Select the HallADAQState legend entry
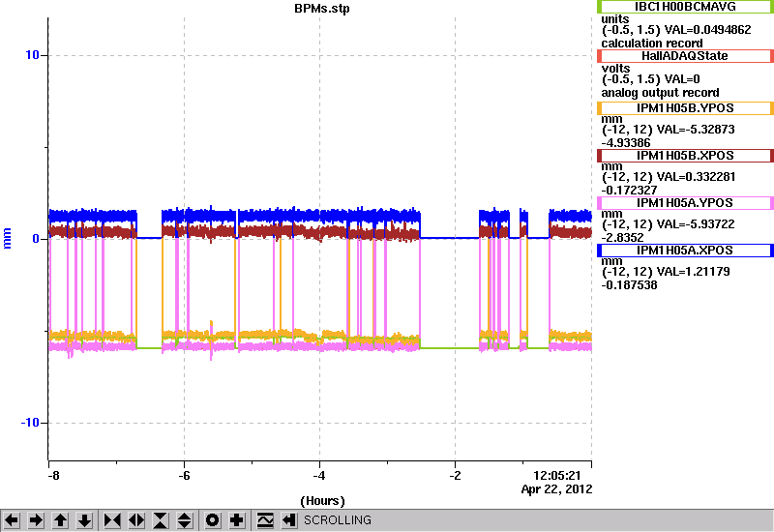 685,56
